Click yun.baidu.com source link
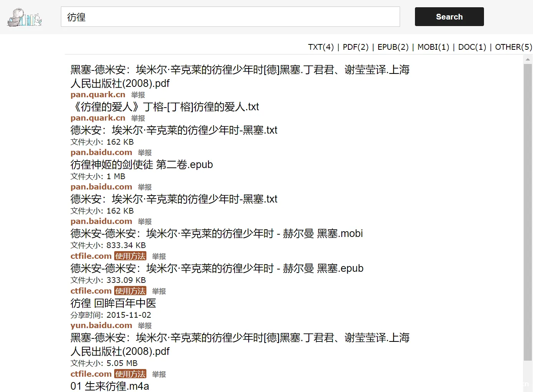The height and width of the screenshot is (392, 533). pyautogui.click(x=101, y=325)
